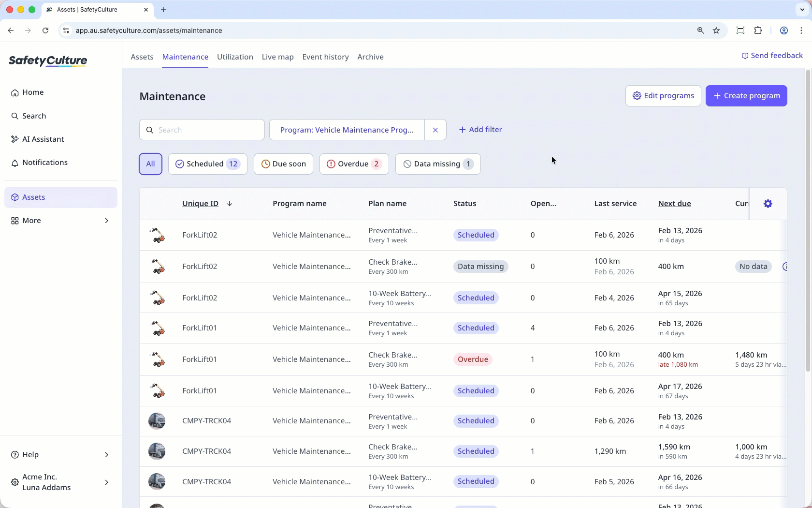Click the info icon next to No data

[785, 267]
